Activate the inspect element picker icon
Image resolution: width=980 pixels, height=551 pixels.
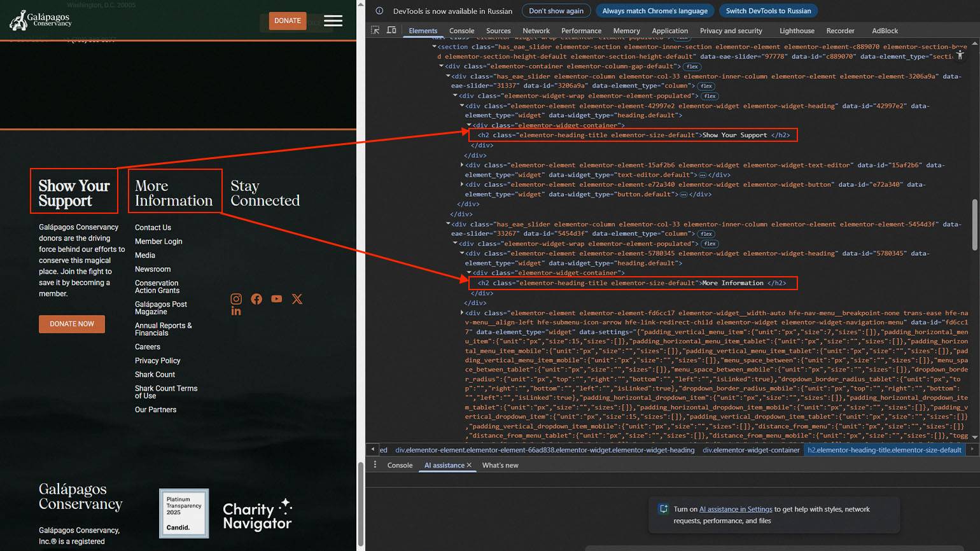pyautogui.click(x=375, y=31)
